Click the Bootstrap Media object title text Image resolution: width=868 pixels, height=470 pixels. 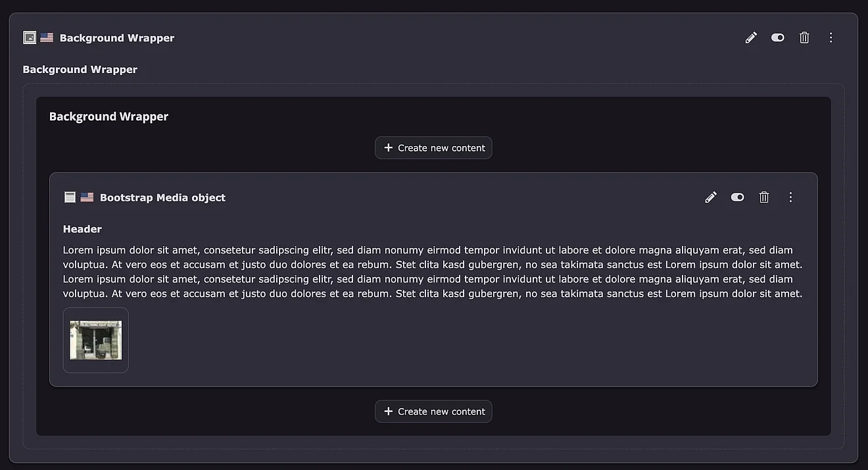point(162,197)
